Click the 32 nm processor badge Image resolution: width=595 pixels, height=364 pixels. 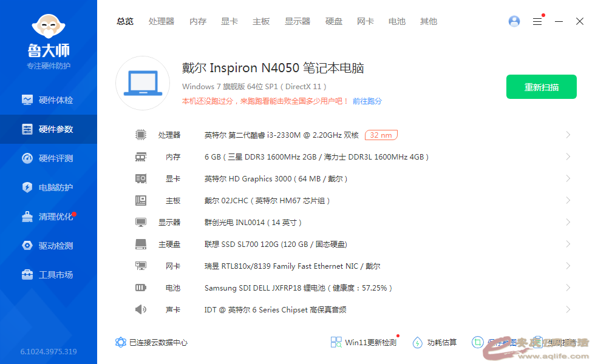click(x=381, y=135)
